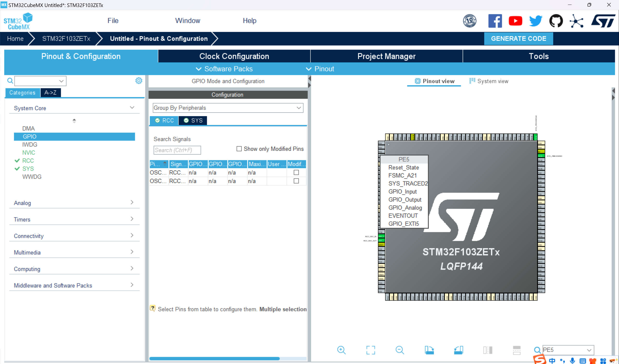Click the rotate clockwise chip icon
The width and height of the screenshot is (619, 364).
[429, 350]
